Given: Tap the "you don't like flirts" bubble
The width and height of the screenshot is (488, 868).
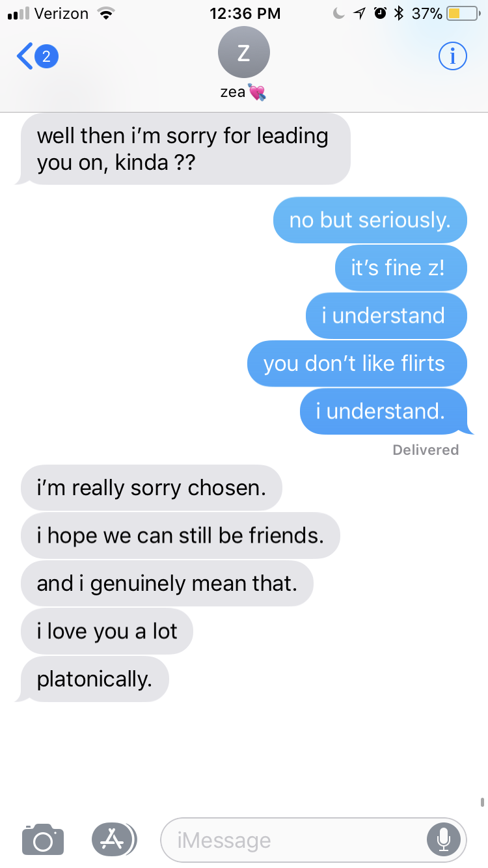Looking at the screenshot, I should 357,363.
